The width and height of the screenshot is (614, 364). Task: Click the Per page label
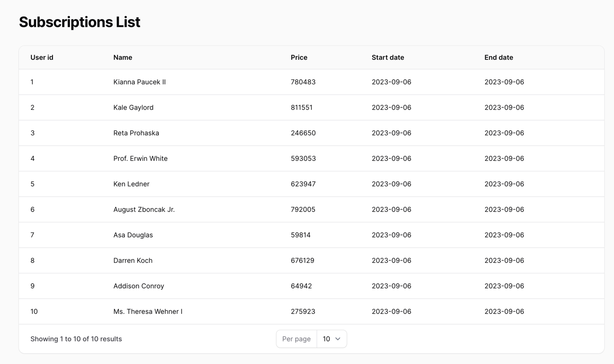coord(296,339)
